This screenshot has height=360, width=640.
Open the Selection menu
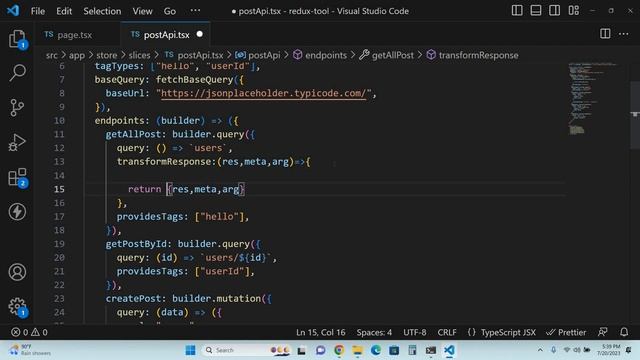(x=102, y=11)
